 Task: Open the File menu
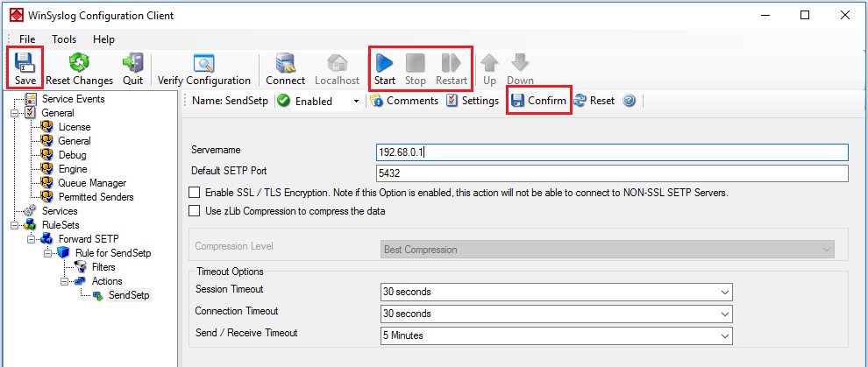click(x=27, y=39)
